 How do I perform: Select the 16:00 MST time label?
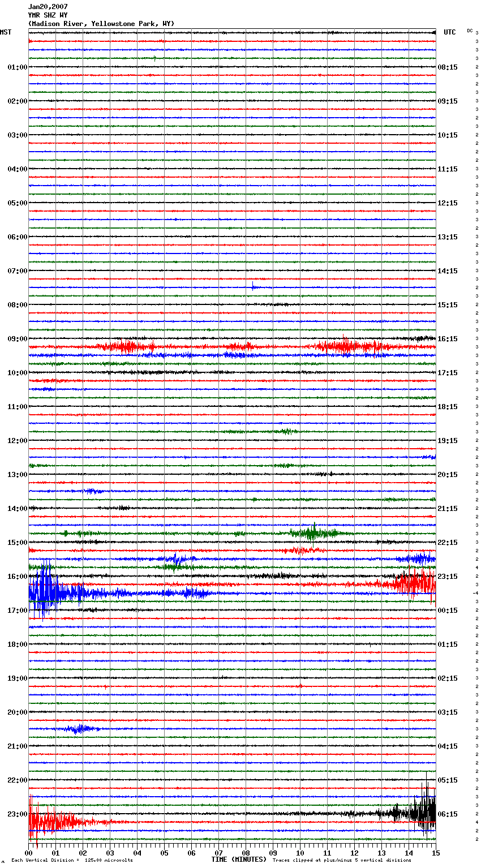point(18,577)
